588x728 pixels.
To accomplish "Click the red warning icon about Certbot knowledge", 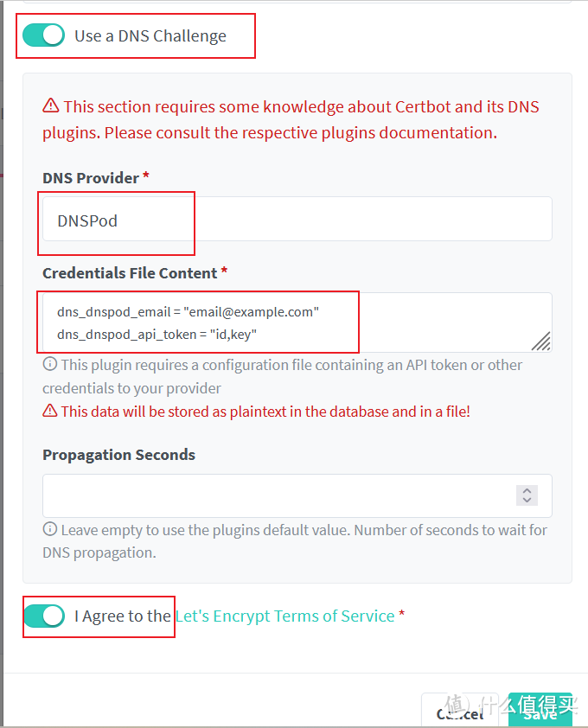I will [51, 106].
